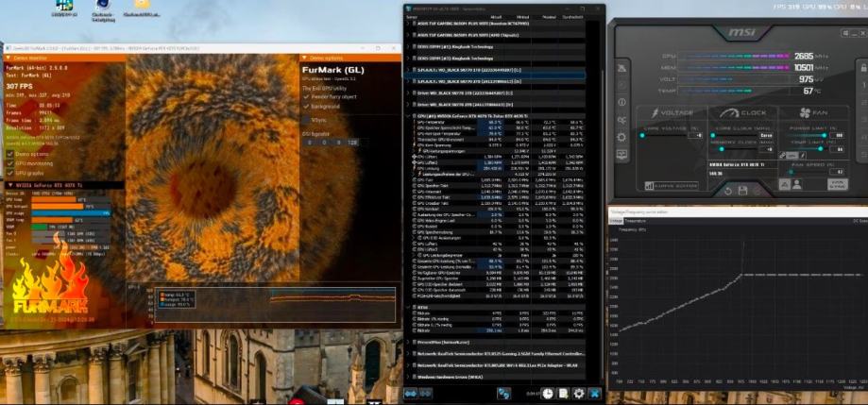The image size is (868, 405).
Task: Expand S.M.A.R.T. WD_BLACK SN770 2TB row
Action: [x=407, y=81]
